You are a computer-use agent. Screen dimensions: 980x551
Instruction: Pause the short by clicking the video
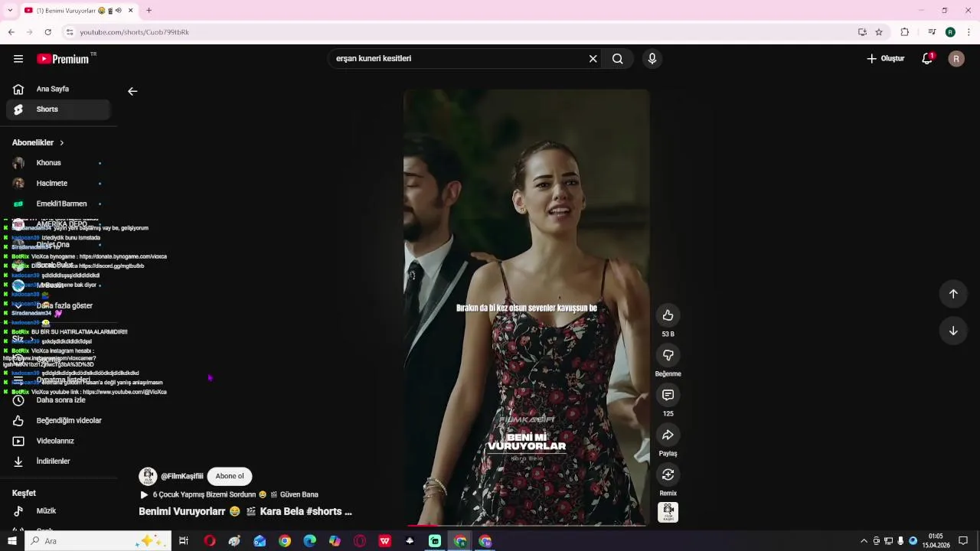coord(527,306)
